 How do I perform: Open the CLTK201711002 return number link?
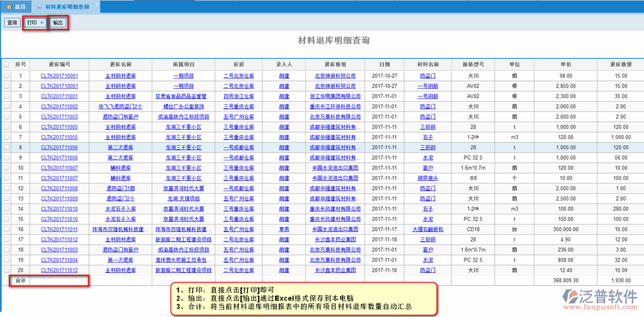59,106
